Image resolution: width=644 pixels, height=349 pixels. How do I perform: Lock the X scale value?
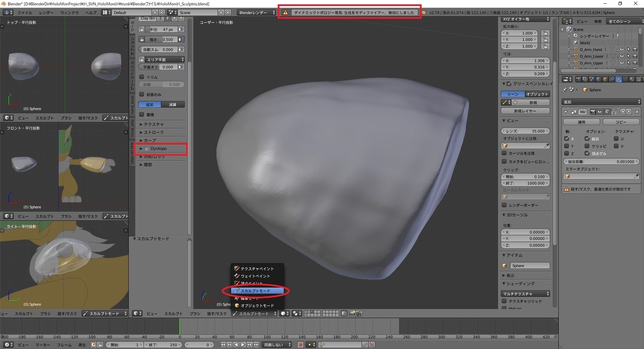click(545, 33)
